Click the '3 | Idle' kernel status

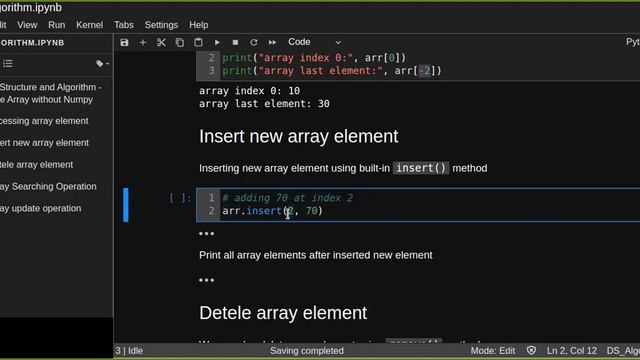point(129,351)
